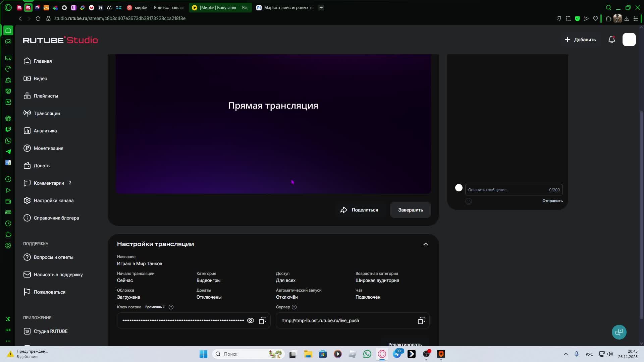The image size is (644, 362).
Task: Show help for server field
Action: 294,307
